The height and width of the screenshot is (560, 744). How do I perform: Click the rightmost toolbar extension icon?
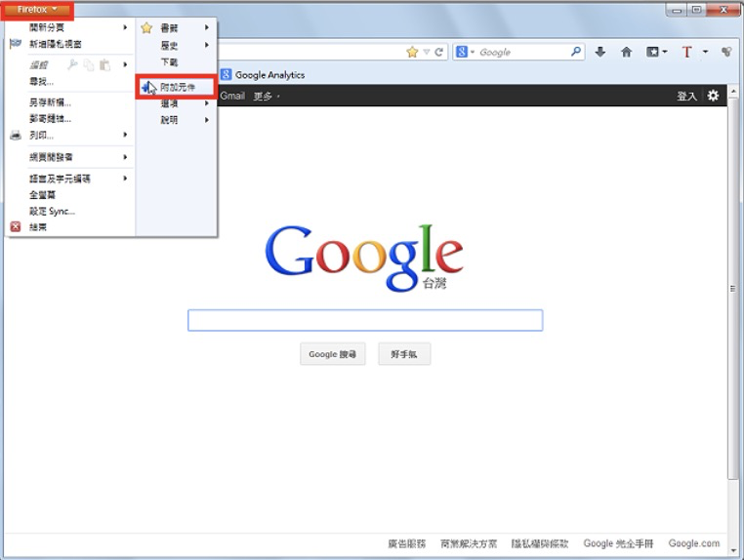coord(726,52)
